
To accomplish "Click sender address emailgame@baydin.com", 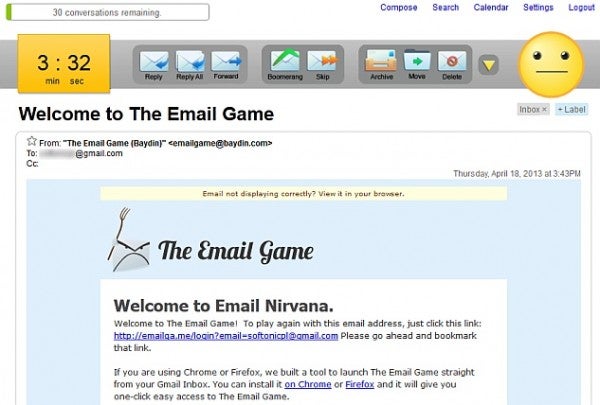I will pos(220,143).
